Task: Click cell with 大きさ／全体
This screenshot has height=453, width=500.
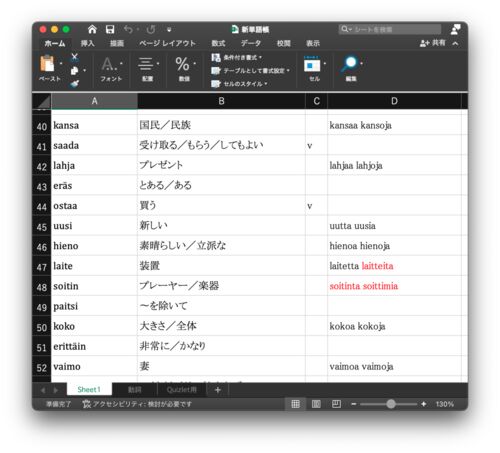Action: 221,326
